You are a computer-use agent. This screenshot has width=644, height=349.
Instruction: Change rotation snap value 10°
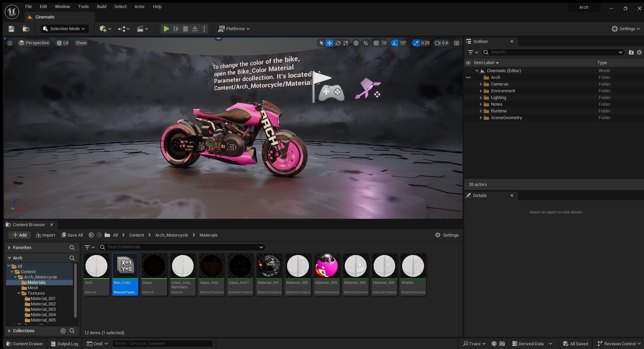point(403,43)
